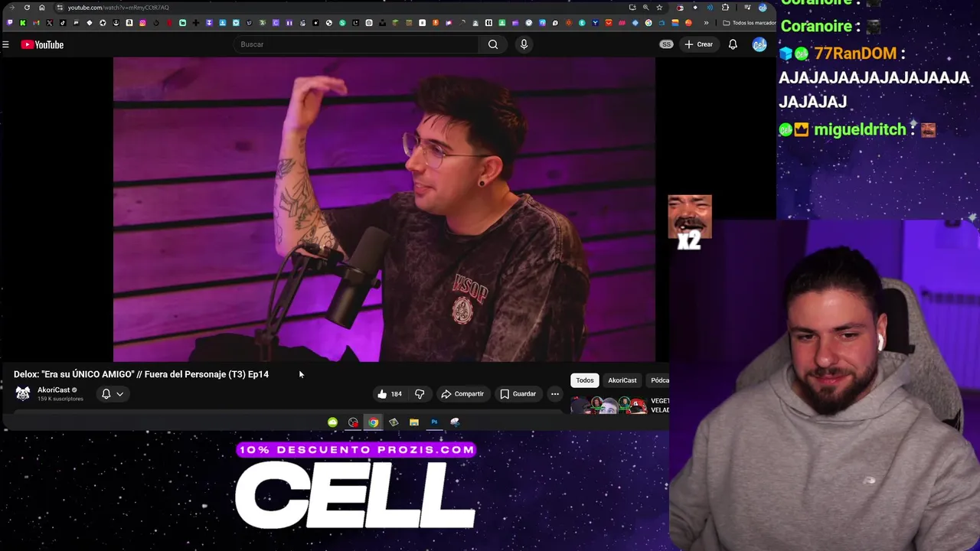This screenshot has width=980, height=551.
Task: Open YouTube notifications bell
Action: click(733, 44)
